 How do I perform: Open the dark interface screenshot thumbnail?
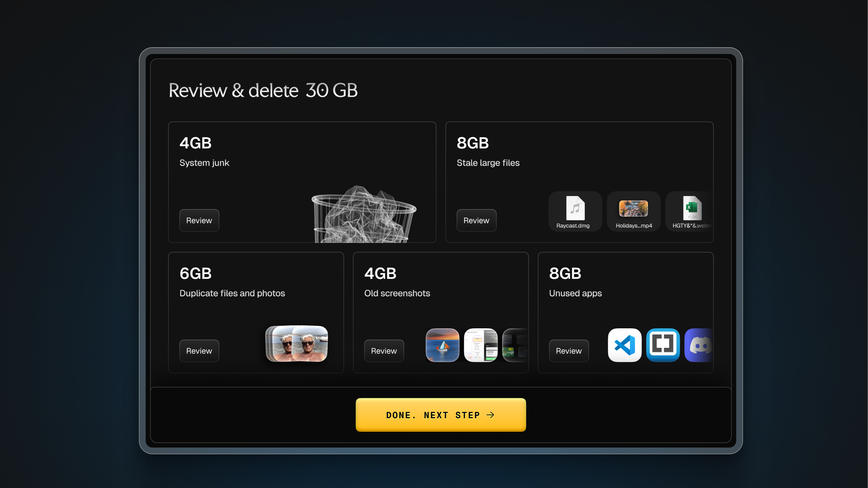point(515,345)
